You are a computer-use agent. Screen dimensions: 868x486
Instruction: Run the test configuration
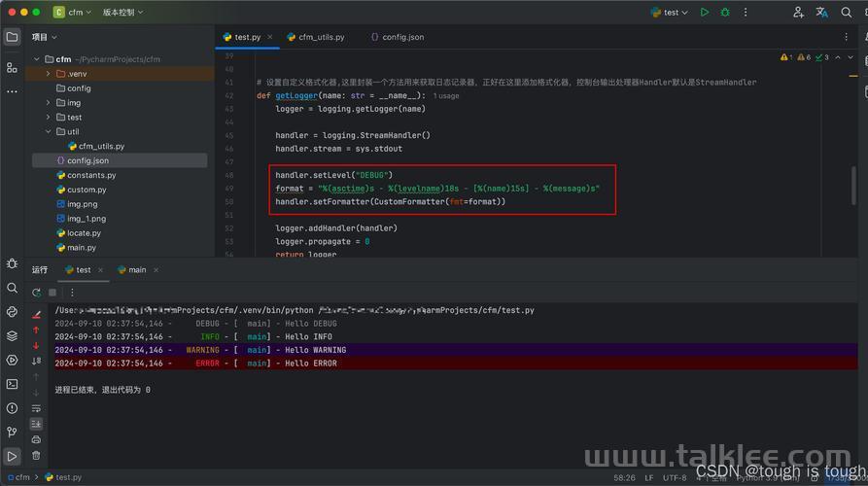pyautogui.click(x=704, y=13)
